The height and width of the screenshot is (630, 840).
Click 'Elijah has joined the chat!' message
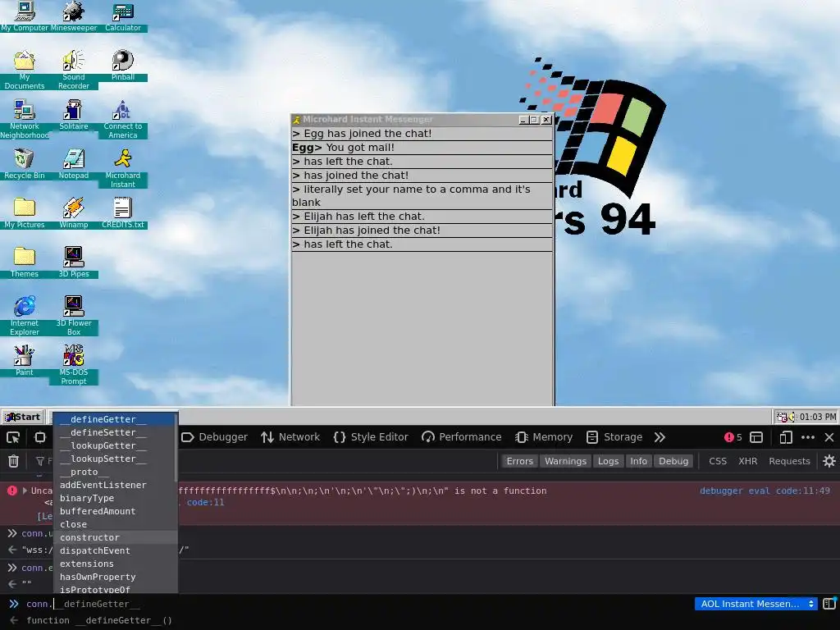coord(422,231)
